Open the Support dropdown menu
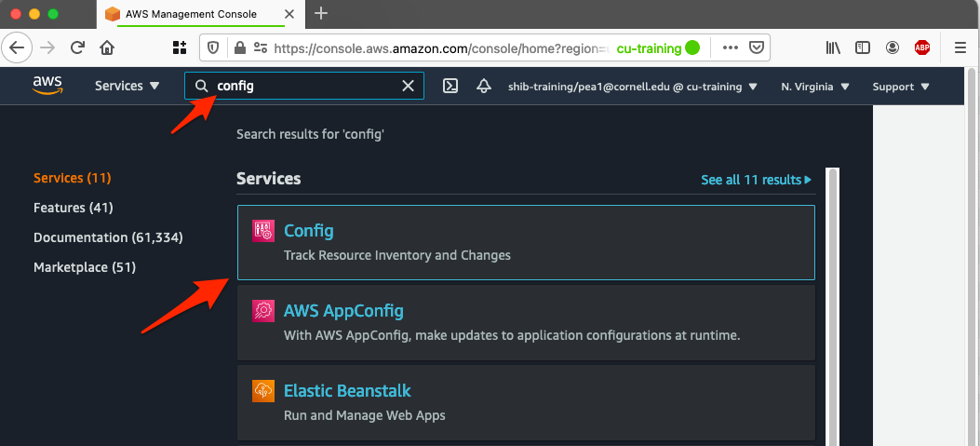Screen dimensions: 980x446 tap(901, 87)
